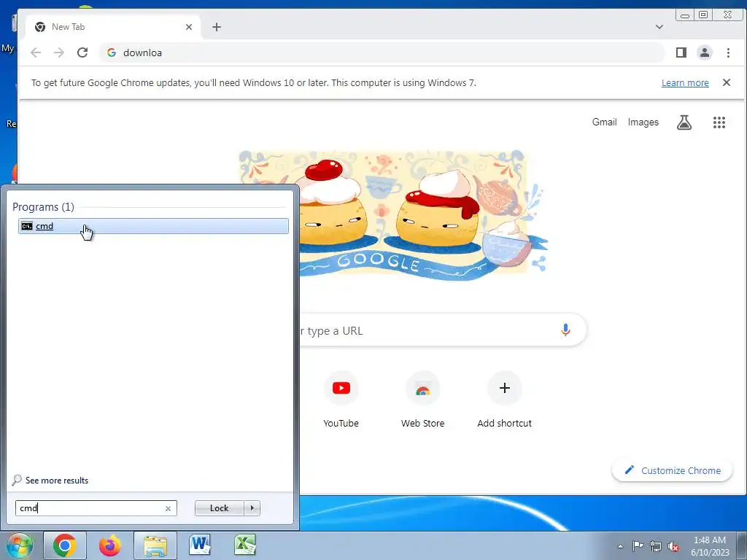Screen dimensions: 747x560
Task: Open the Images link
Action: pyautogui.click(x=643, y=122)
